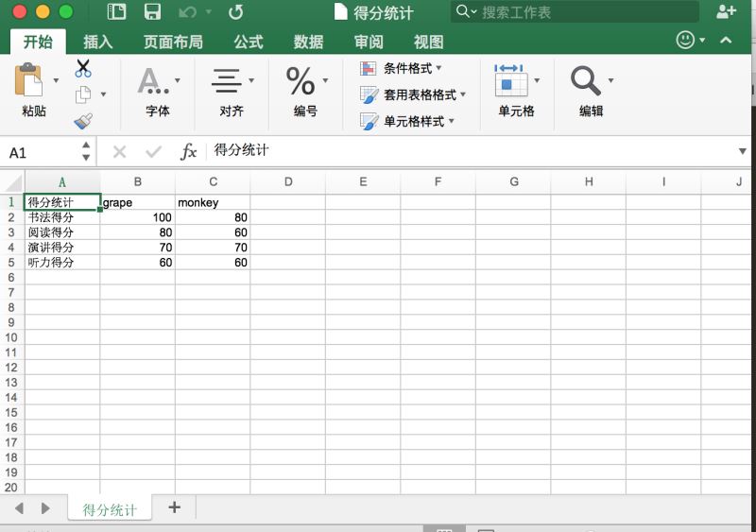Viewport: 756px width, 532px height.
Task: Click the 条件格式 conditional formatting button
Action: pyautogui.click(x=401, y=68)
